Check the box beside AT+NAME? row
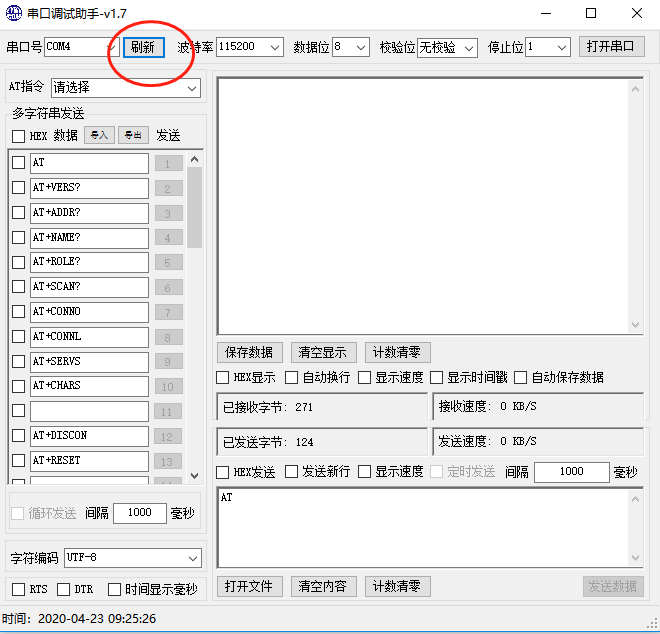The height and width of the screenshot is (634, 660). (x=19, y=237)
